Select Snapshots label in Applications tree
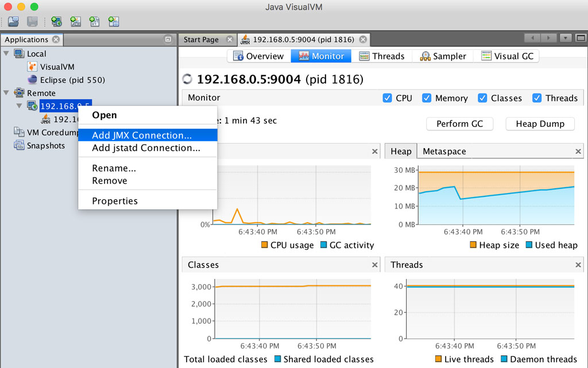Viewport: 588px width, 368px height. click(x=46, y=145)
